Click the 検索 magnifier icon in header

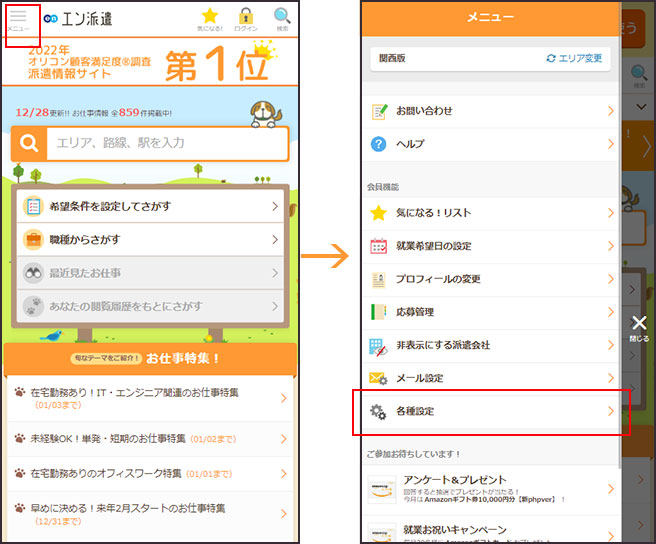pos(282,20)
